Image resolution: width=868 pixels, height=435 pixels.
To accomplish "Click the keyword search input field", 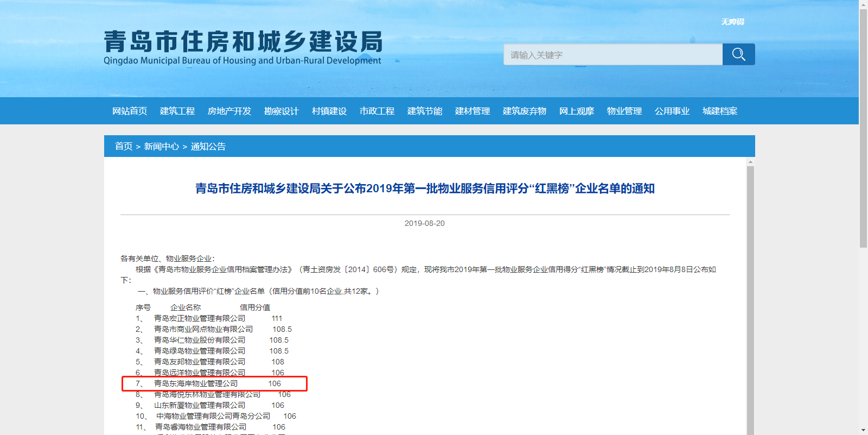I will pyautogui.click(x=612, y=55).
